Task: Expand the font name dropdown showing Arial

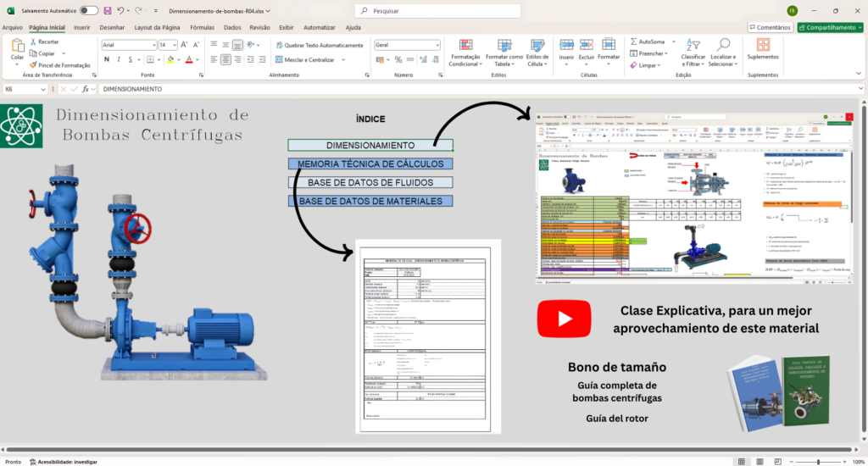Action: tap(152, 45)
